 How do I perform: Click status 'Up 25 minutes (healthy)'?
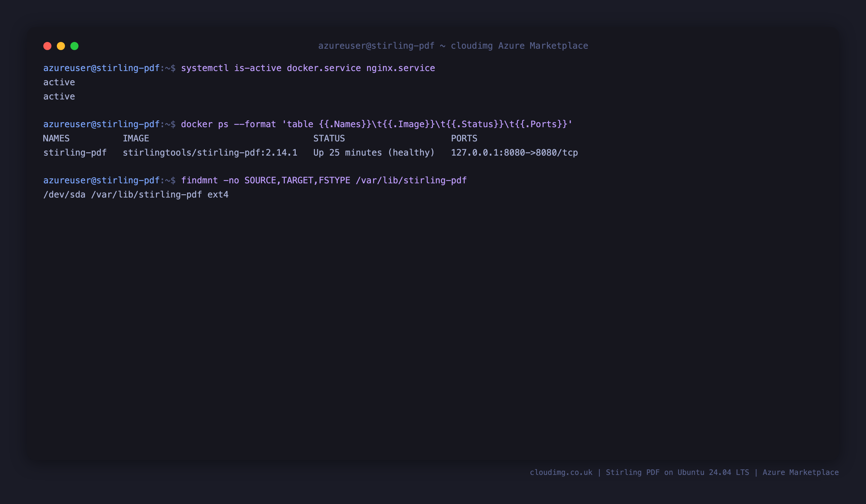pos(374,153)
